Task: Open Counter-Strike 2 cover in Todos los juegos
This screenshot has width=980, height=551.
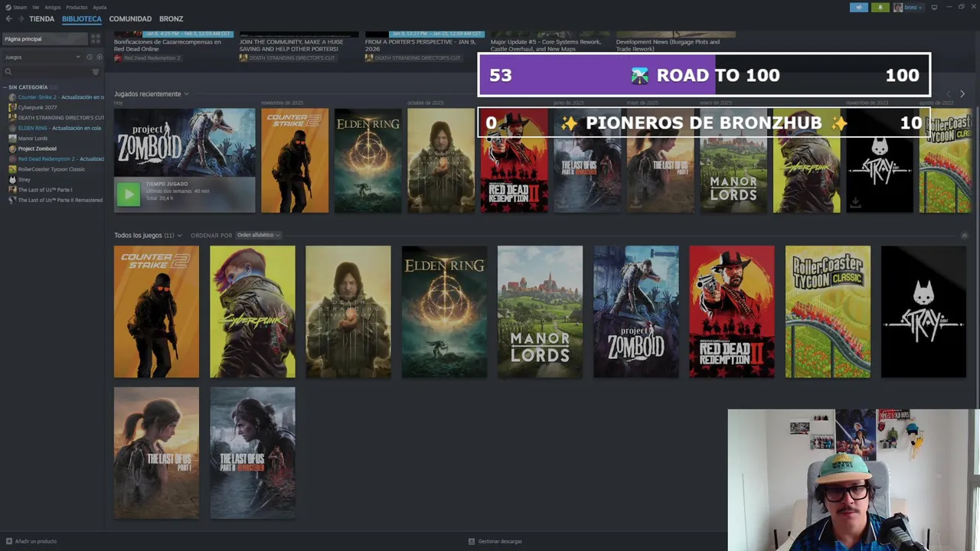Action: [x=156, y=311]
